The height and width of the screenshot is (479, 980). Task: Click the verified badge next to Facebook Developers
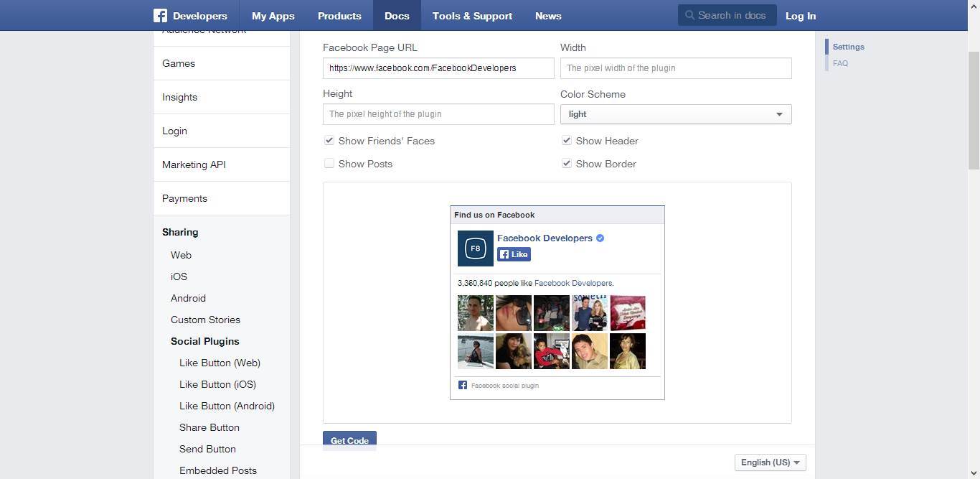(600, 238)
